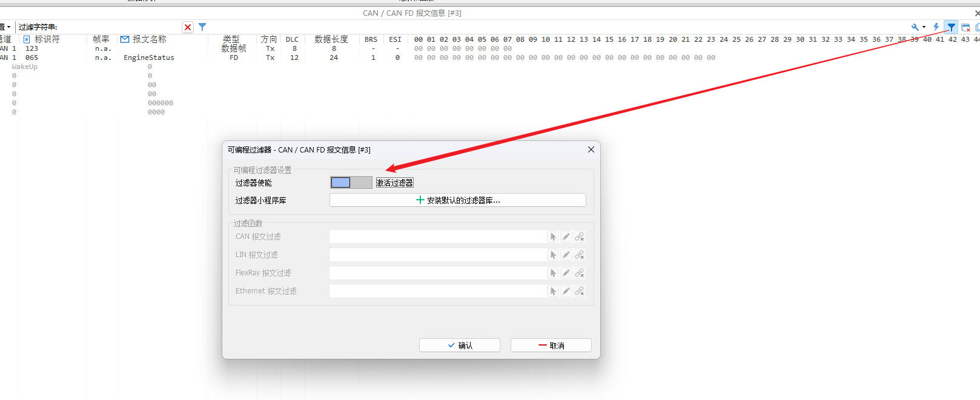Clear filter string with red X button
980x400 pixels.
point(188,27)
